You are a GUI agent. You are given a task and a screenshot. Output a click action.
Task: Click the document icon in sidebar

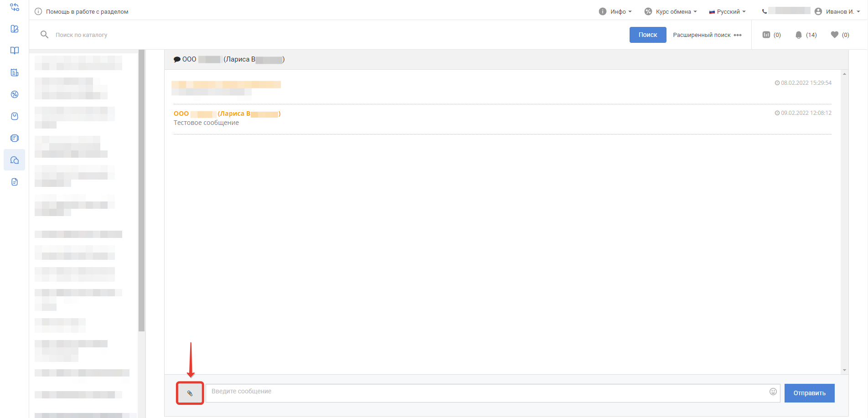click(x=15, y=182)
